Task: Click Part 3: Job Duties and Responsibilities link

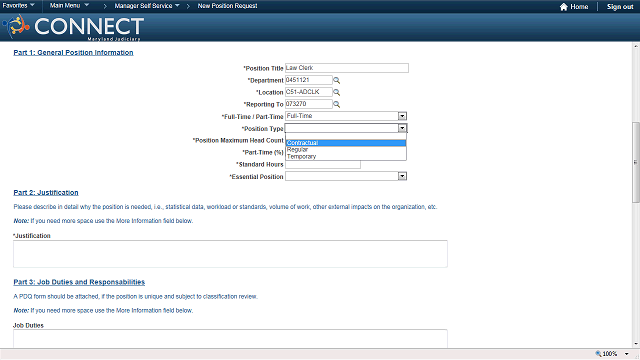Action: coord(79,282)
